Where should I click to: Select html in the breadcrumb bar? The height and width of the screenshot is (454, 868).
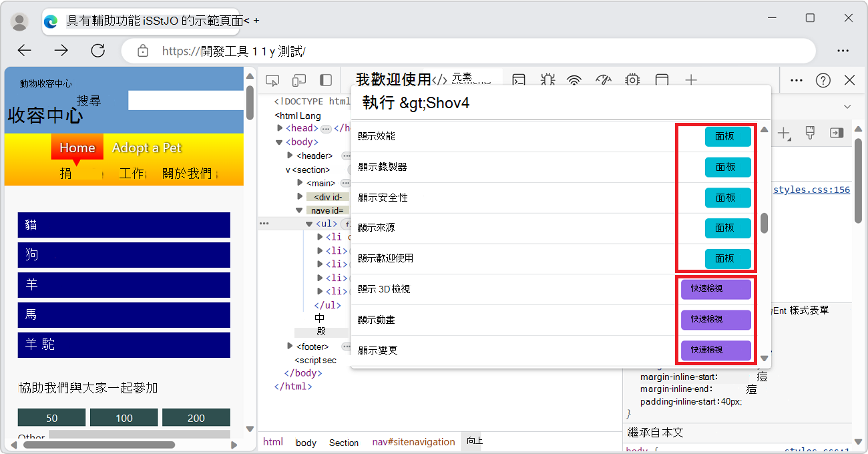273,442
